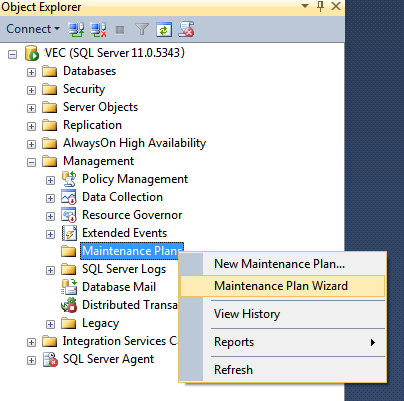The height and width of the screenshot is (401, 404).
Task: Select the Security tree item
Action: click(84, 89)
